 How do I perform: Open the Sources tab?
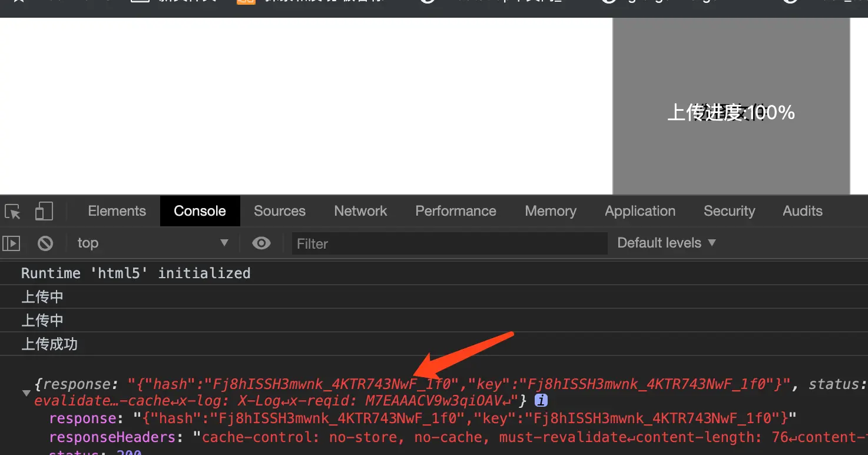coord(280,211)
